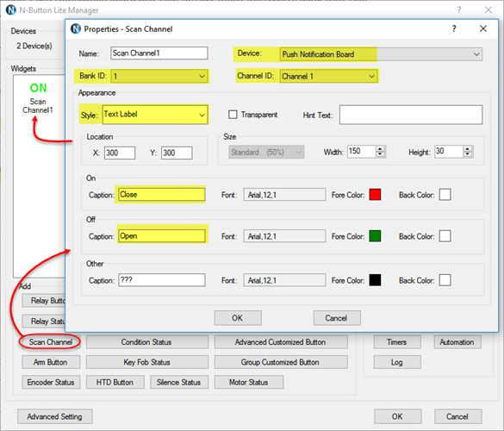Click the Properties dialog N logo icon
504x431 pixels.
click(x=76, y=29)
